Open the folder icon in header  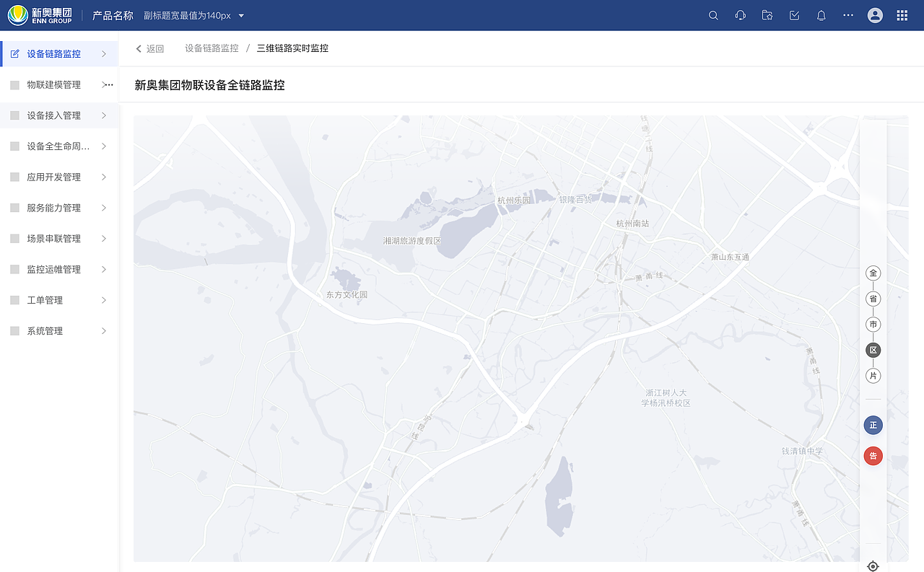[x=767, y=15]
